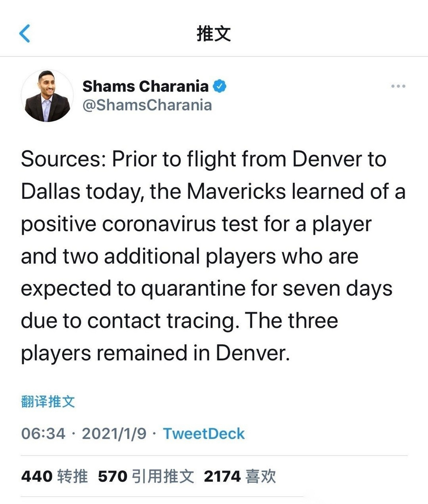
Task: Tap the 06:34 timestamp
Action: [x=43, y=434]
